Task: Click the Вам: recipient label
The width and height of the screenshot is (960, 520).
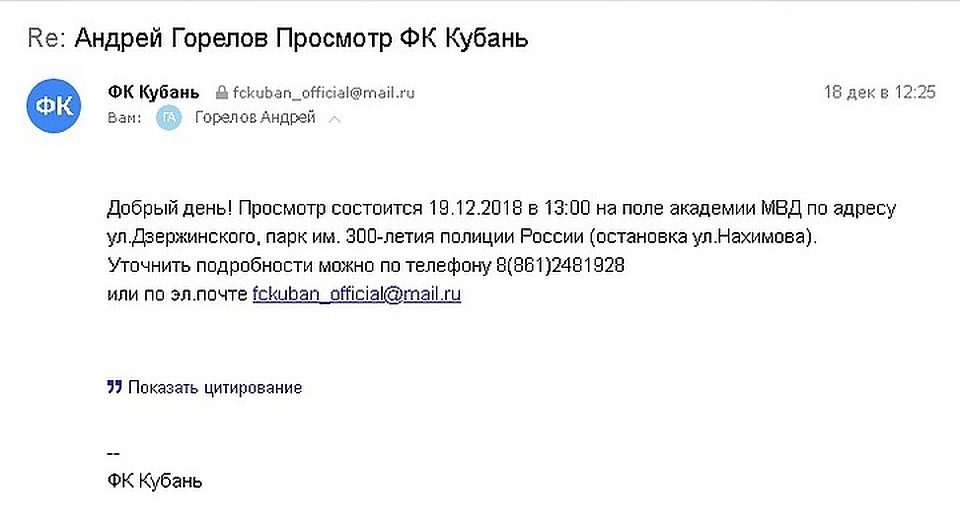Action: tap(124, 118)
